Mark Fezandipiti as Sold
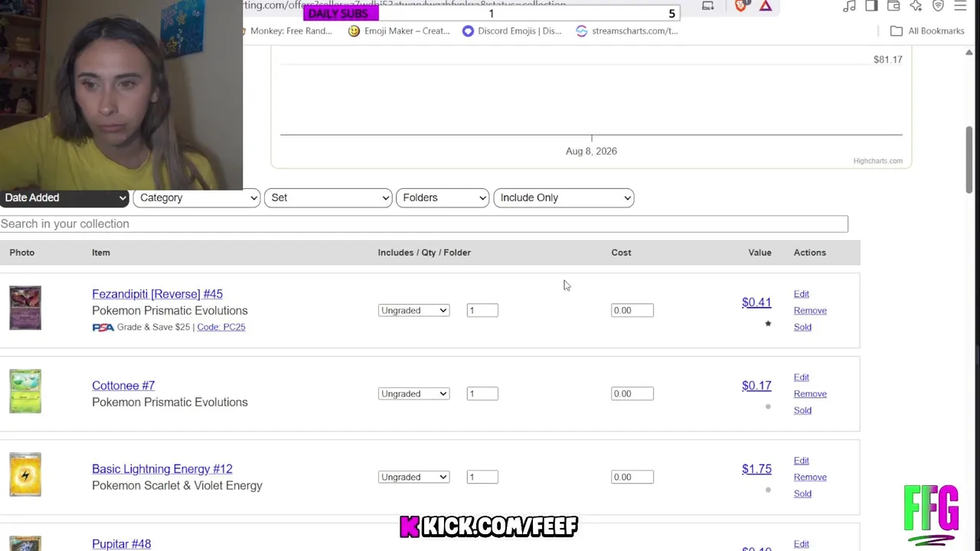This screenshot has width=980, height=551. click(x=802, y=327)
